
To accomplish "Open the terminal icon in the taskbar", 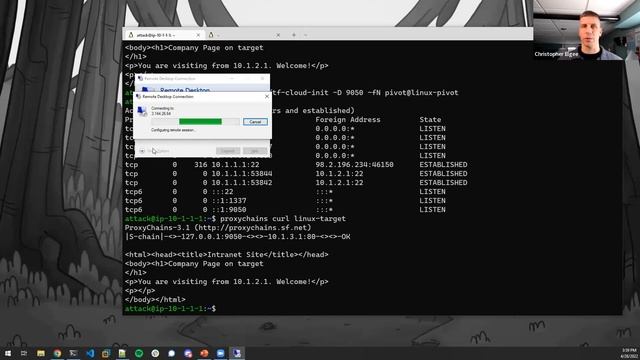I will 73,353.
